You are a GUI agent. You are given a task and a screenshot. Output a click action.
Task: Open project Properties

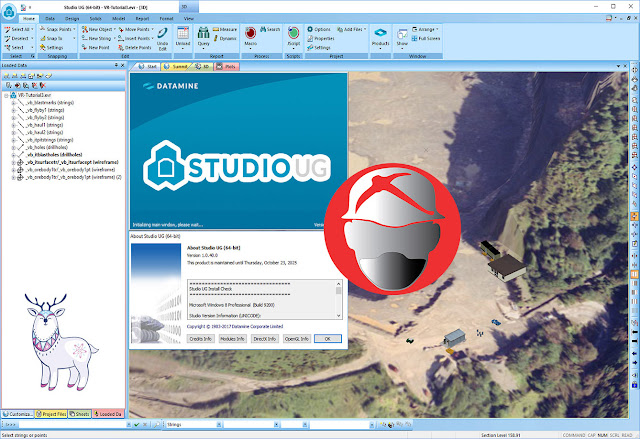pos(321,38)
